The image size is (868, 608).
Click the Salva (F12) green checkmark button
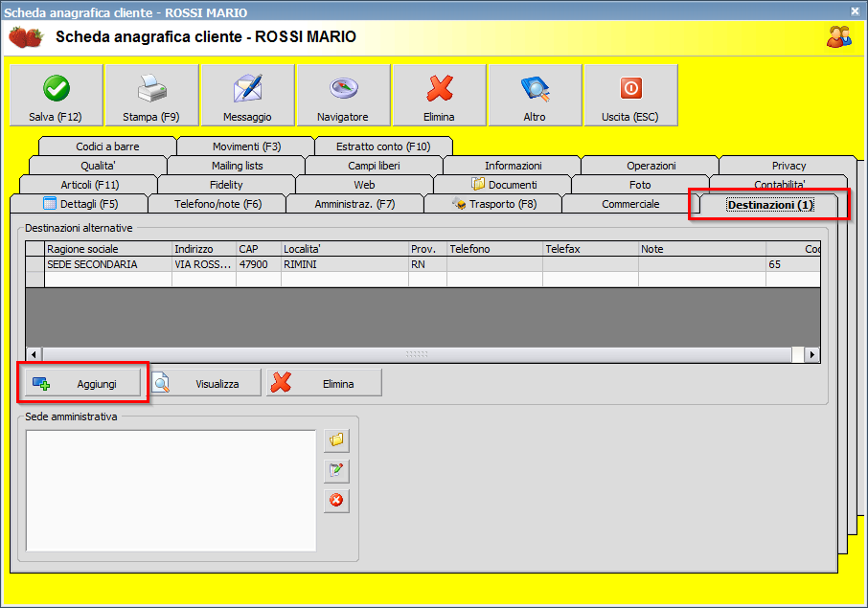click(57, 95)
